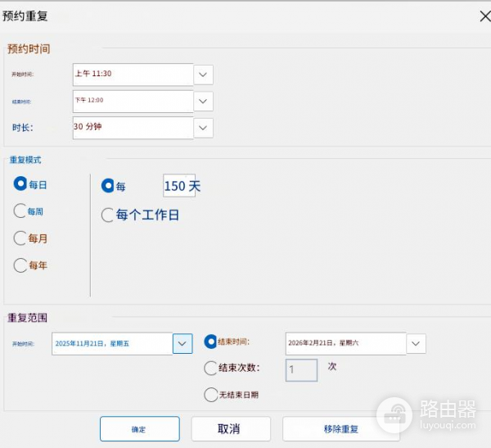The image size is (491, 448).
Task: Close the 预约重复 dialog
Action: [485, 16]
